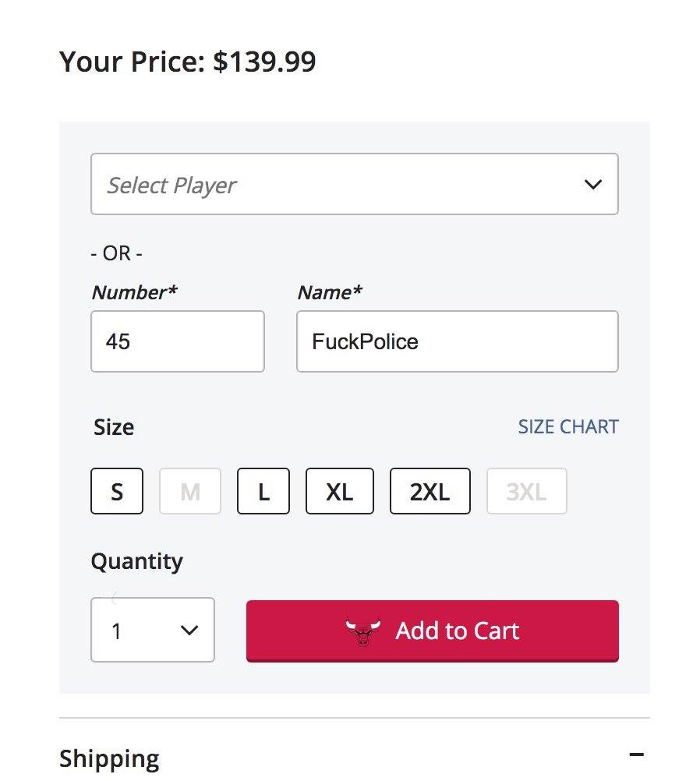Focus the Number field containing 45
Image resolution: width=700 pixels, height=781 pixels.
tap(178, 341)
